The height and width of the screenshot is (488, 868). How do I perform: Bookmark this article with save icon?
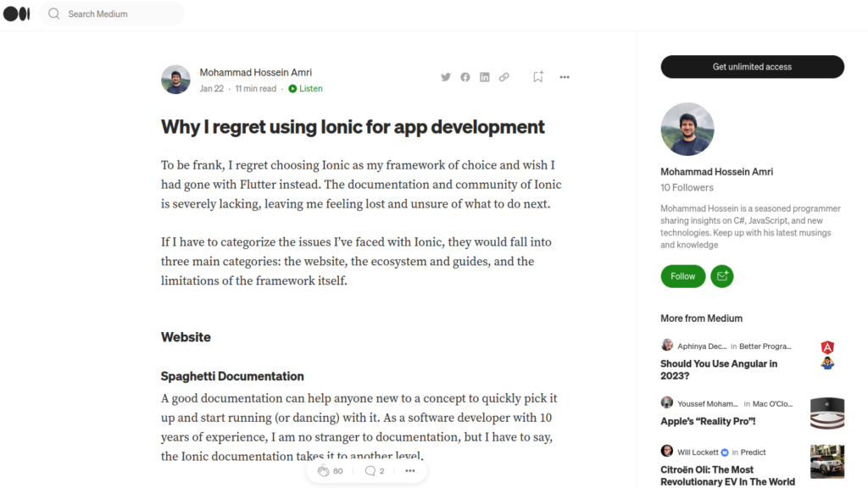538,77
